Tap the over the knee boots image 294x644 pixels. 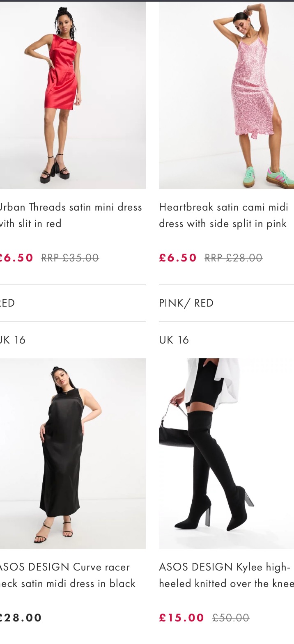226,454
